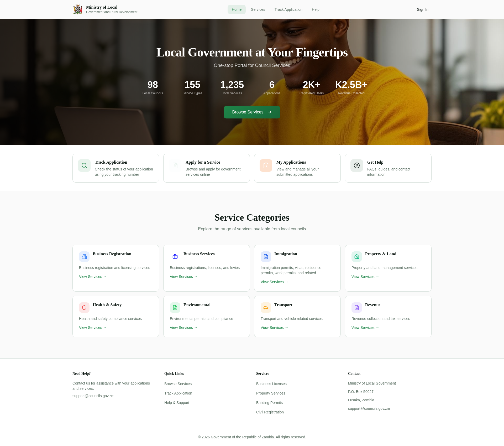Click the My Applications clipboard icon

[266, 165]
